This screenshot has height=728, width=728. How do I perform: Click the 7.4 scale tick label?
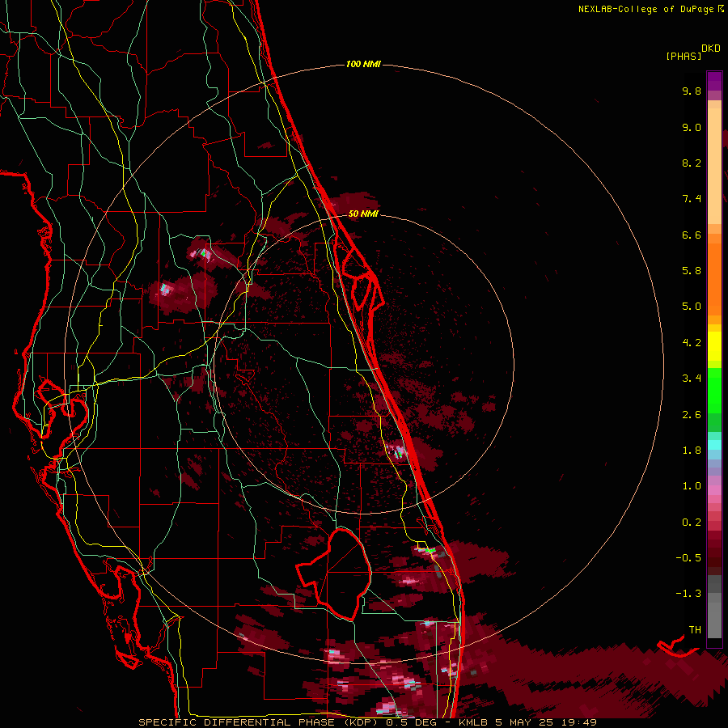pos(692,199)
